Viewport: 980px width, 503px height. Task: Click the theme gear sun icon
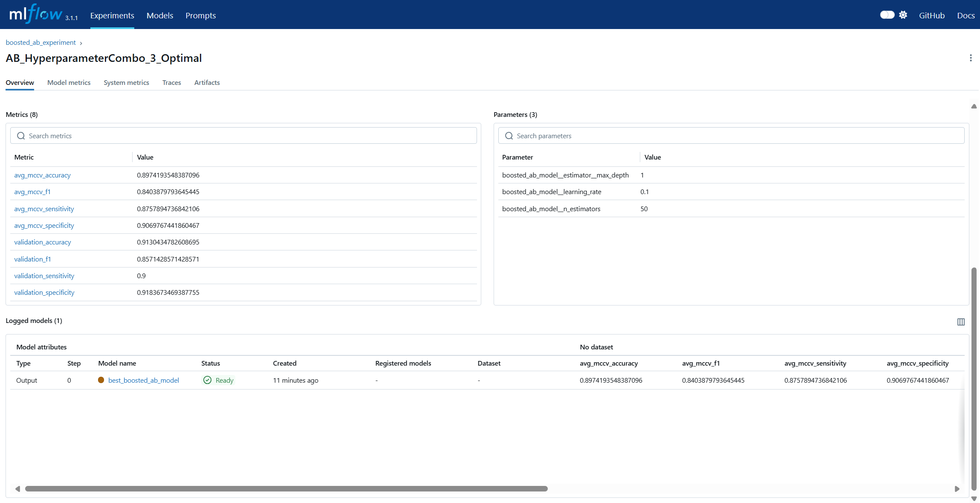(903, 15)
